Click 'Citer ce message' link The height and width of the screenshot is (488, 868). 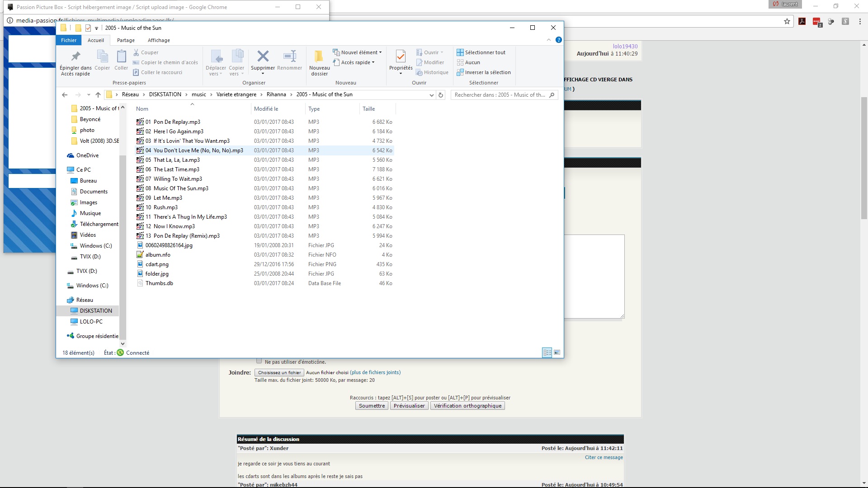pos(604,457)
